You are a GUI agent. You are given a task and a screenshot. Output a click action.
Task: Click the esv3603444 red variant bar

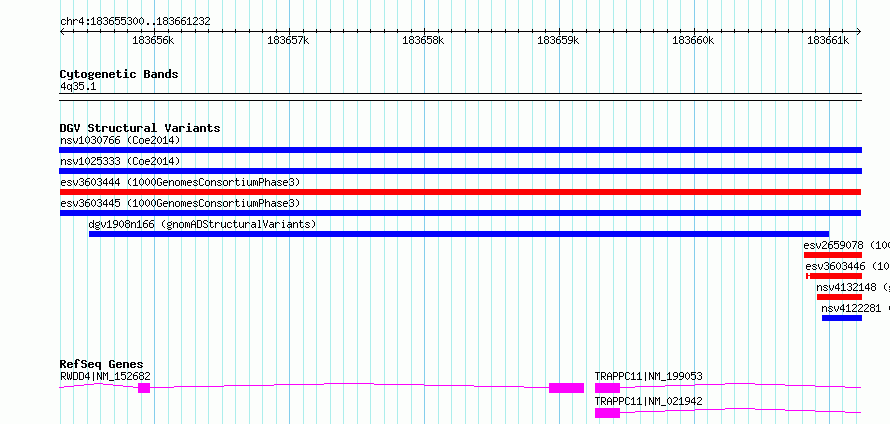460,192
